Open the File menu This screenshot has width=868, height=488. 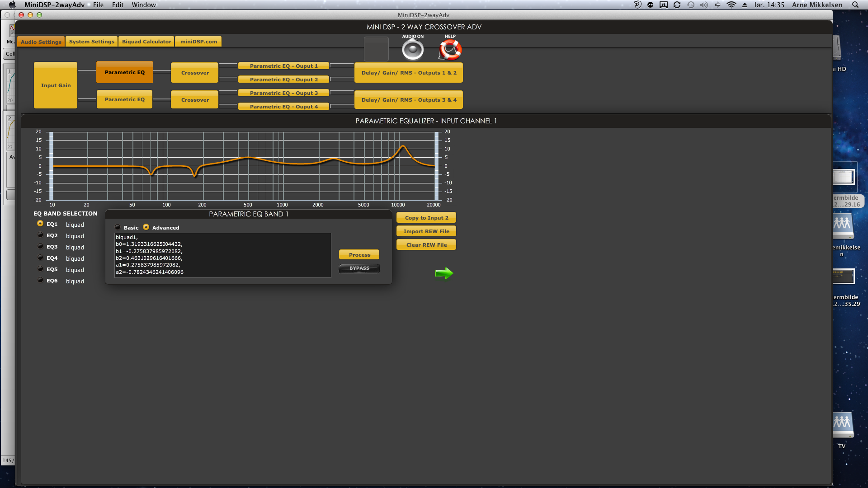(98, 5)
